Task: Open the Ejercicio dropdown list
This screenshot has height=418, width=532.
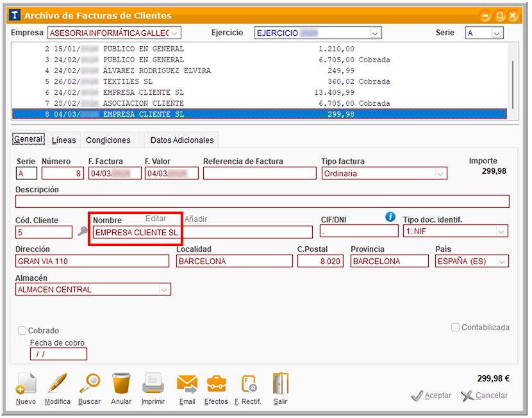Action: pyautogui.click(x=375, y=33)
